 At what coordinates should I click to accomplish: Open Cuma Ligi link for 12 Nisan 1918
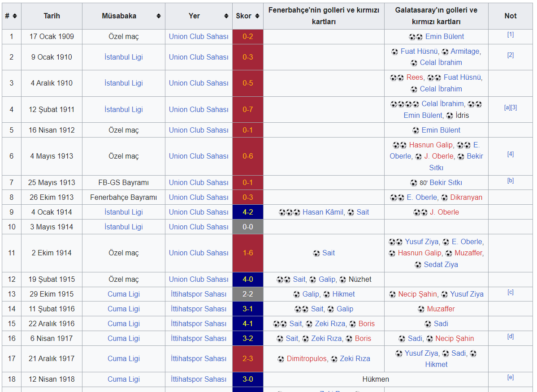coord(124,379)
